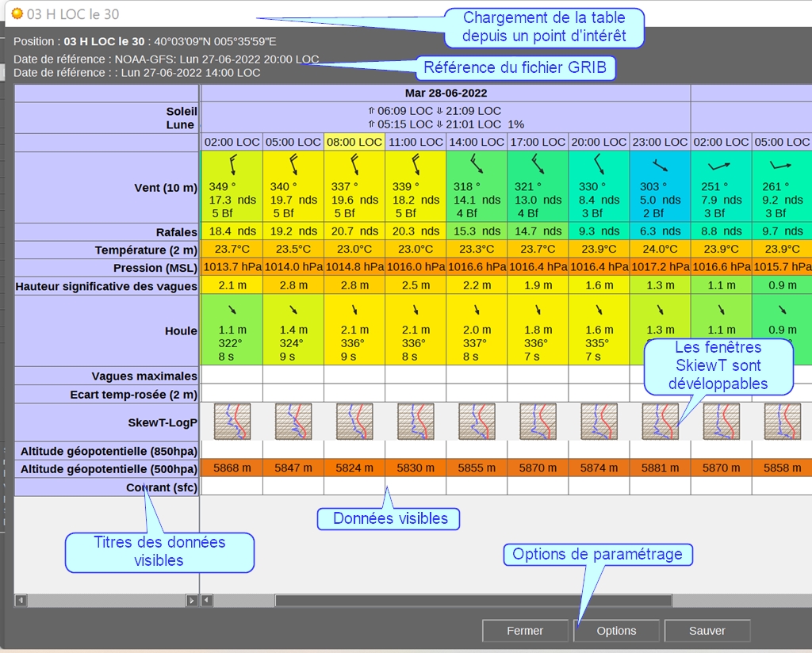Click the right arrow of the row-titles scrollbar

coord(192,601)
